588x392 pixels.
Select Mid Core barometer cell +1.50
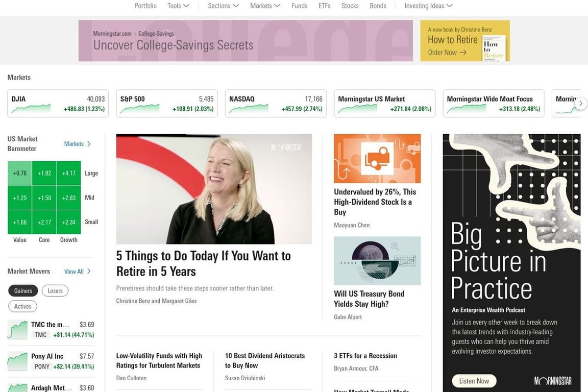tap(44, 198)
